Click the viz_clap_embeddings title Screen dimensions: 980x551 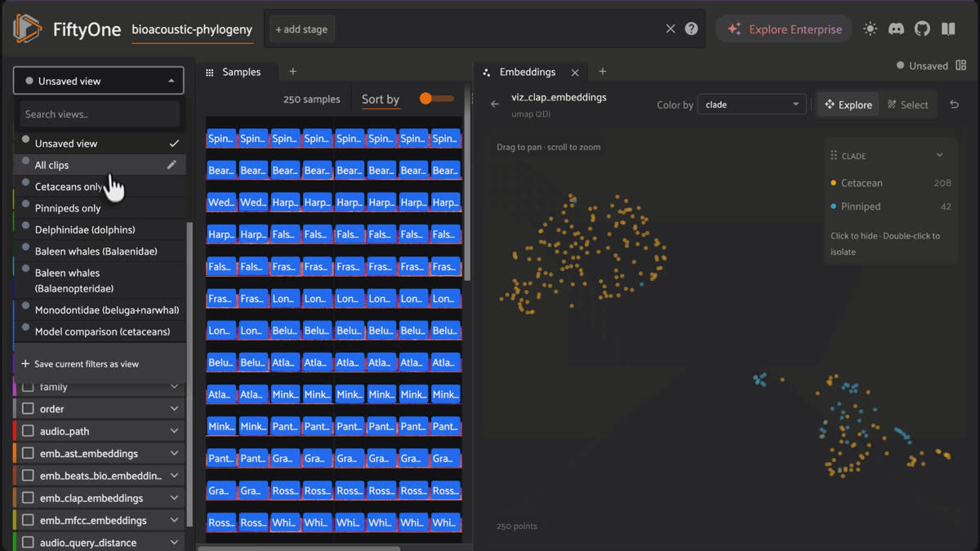pos(559,97)
